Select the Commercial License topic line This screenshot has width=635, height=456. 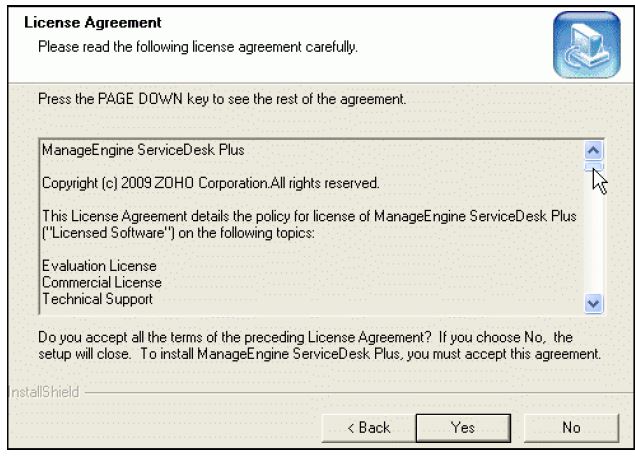(x=102, y=283)
